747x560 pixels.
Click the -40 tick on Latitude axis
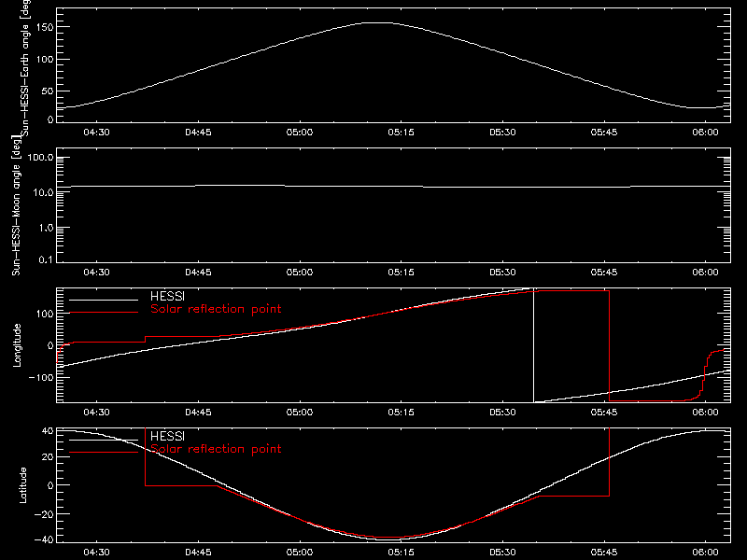point(45,540)
